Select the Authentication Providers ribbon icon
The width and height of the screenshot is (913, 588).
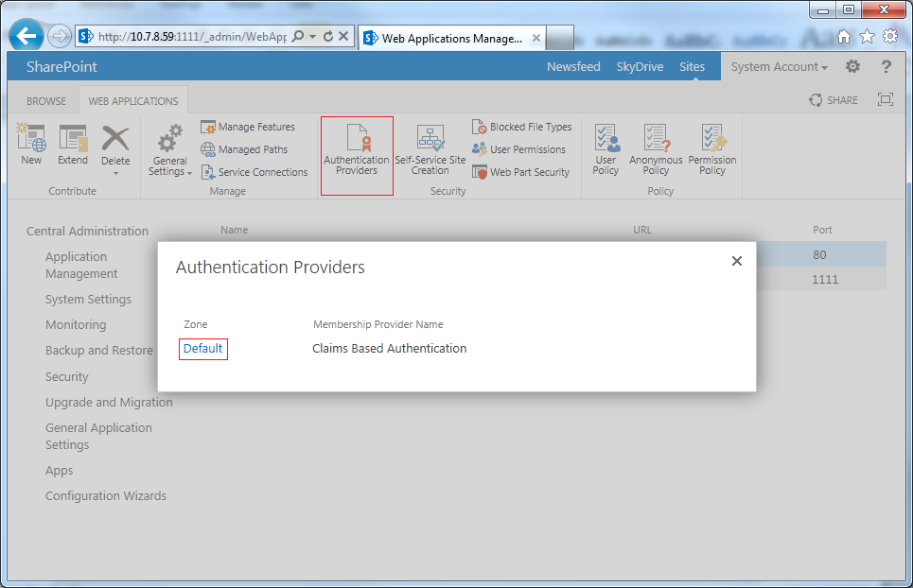[x=357, y=151]
